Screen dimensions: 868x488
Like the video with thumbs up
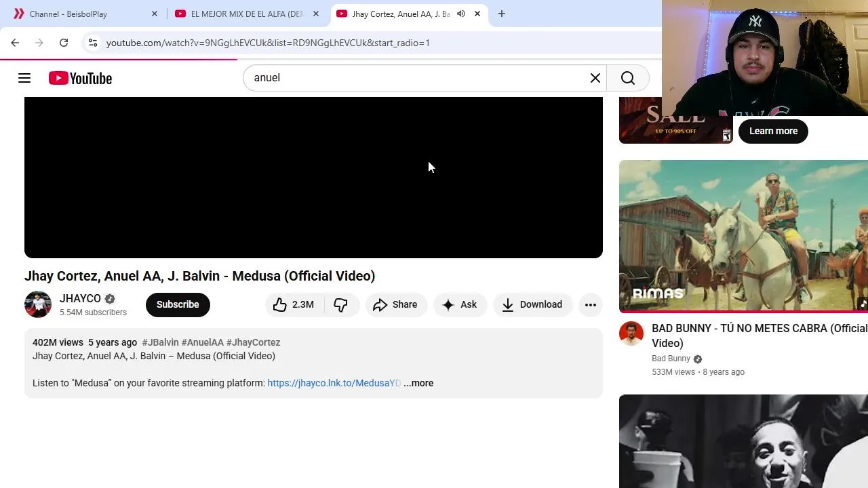[x=294, y=304]
